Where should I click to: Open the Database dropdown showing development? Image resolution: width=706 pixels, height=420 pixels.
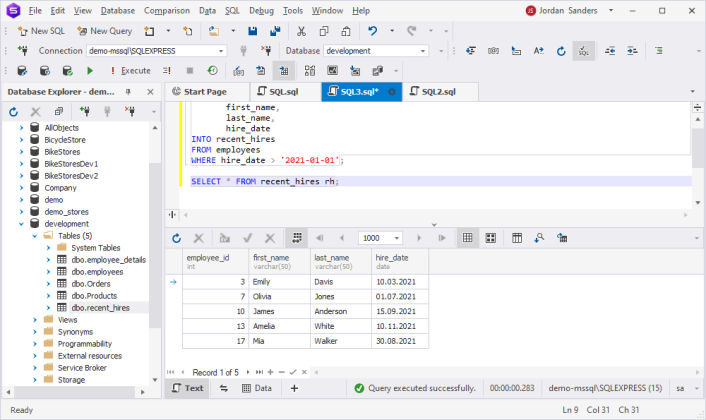click(423, 51)
